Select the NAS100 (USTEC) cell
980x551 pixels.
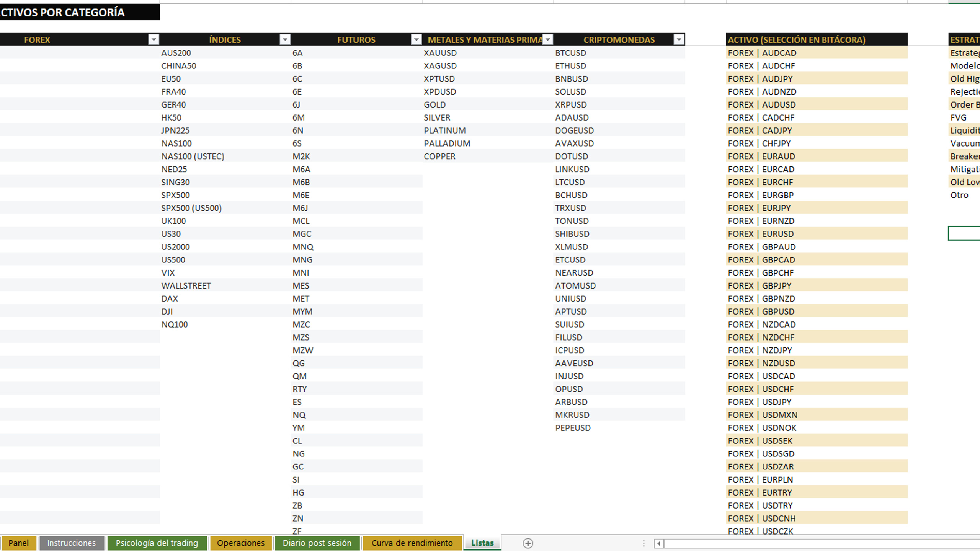(225, 156)
